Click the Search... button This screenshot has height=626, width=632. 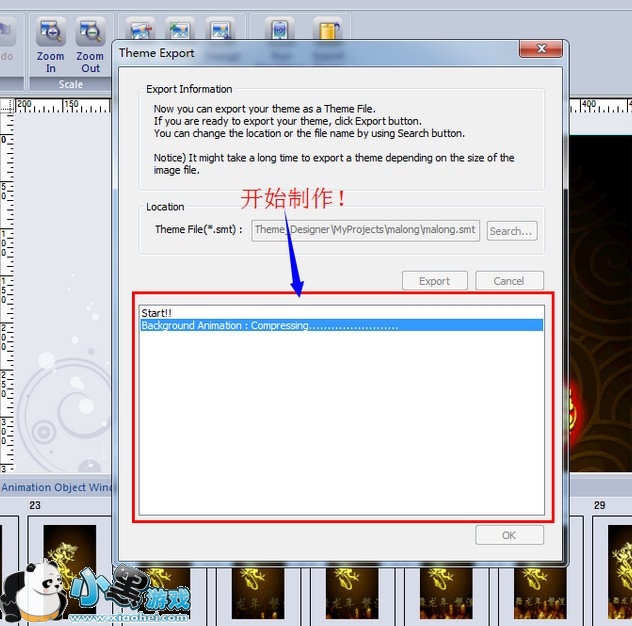pyautogui.click(x=511, y=231)
